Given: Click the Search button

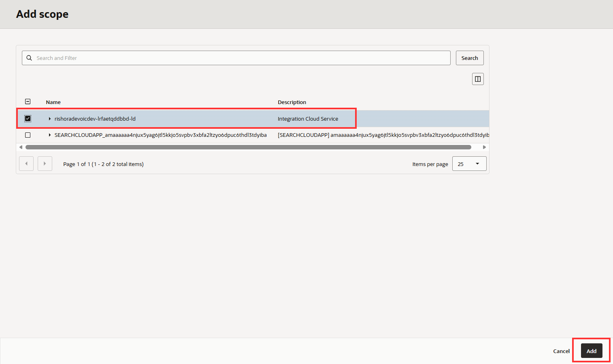Looking at the screenshot, I should tap(470, 58).
